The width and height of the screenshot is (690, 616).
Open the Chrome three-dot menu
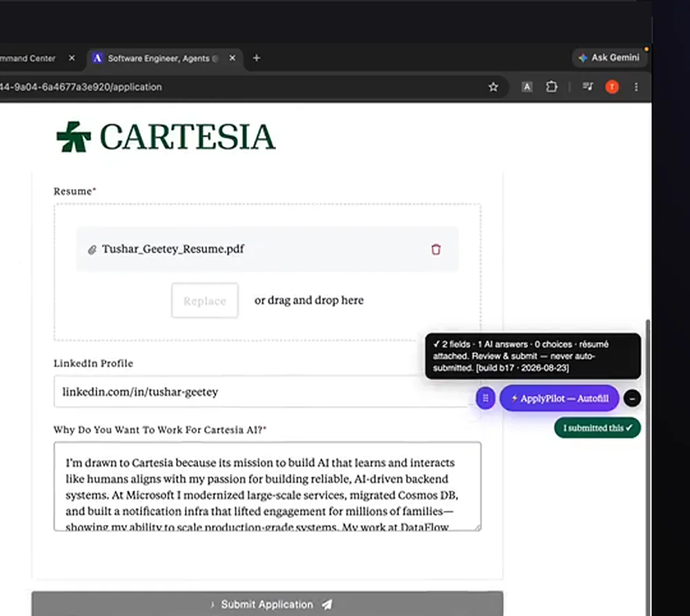click(x=636, y=87)
